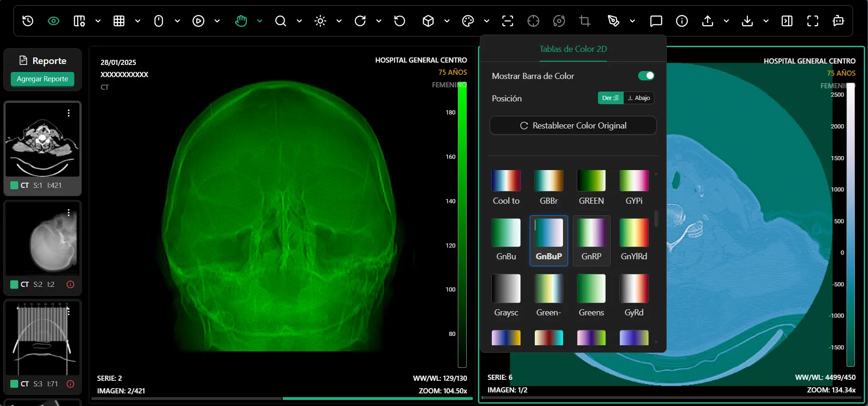The width and height of the screenshot is (868, 406).
Task: Open the CT S:1 I:421 series thumbnail
Action: point(43,140)
